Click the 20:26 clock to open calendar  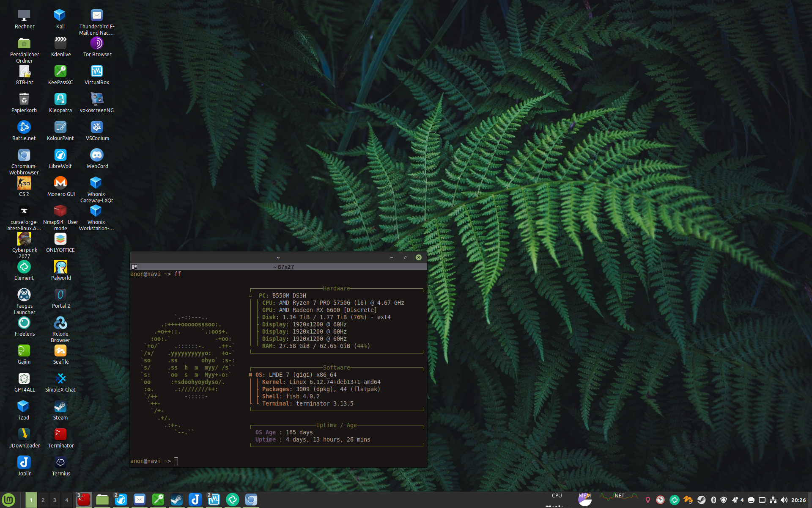[798, 500]
